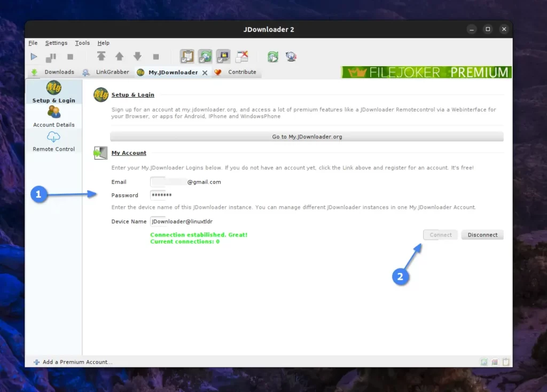Viewport: 547px width, 392px height.
Task: Open Account Details in sidebar
Action: (54, 117)
